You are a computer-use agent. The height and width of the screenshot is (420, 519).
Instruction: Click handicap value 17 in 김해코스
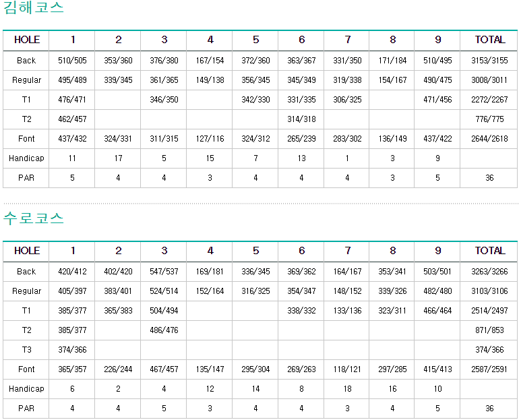coord(118,158)
